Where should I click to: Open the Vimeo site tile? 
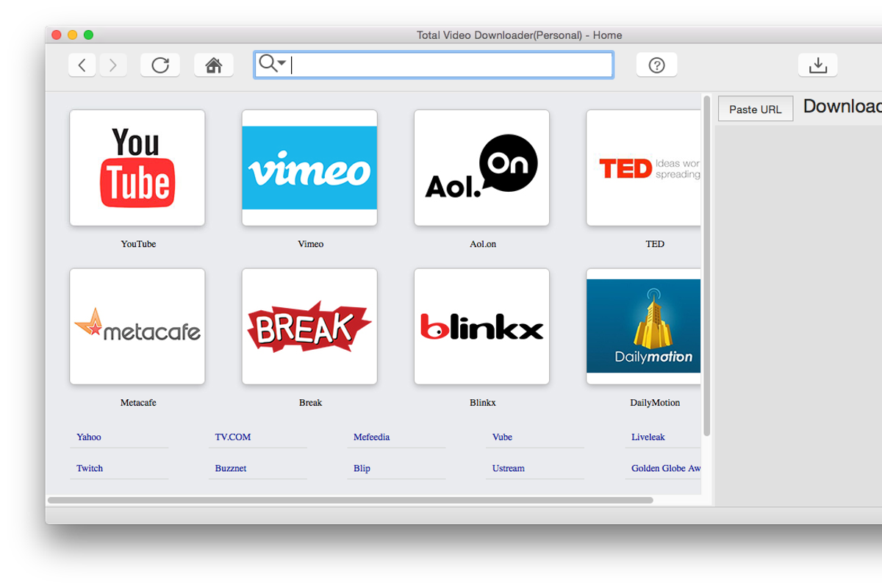(x=309, y=168)
